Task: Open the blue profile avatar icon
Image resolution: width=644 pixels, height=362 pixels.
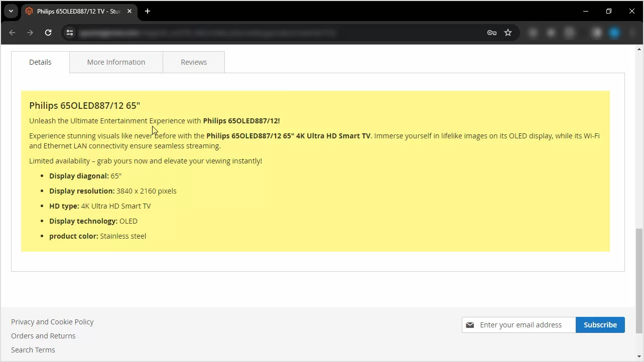Action: (614, 33)
